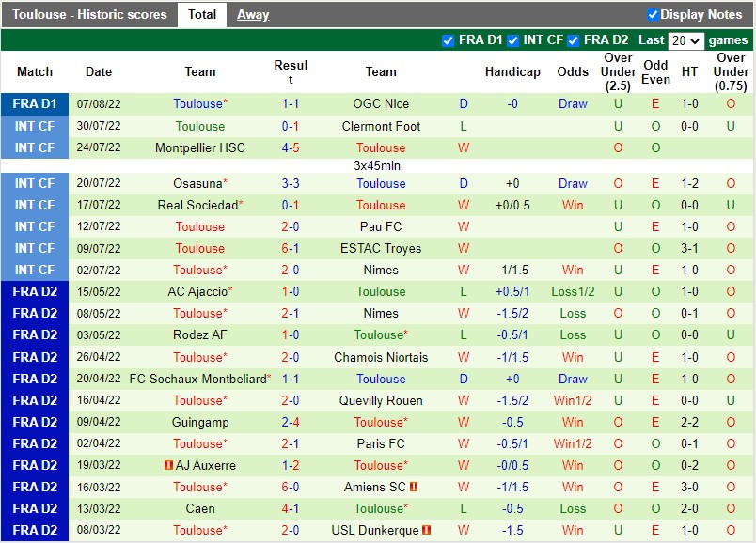Open Chamois Niortais team link
The width and height of the screenshot is (756, 543).
click(x=381, y=358)
